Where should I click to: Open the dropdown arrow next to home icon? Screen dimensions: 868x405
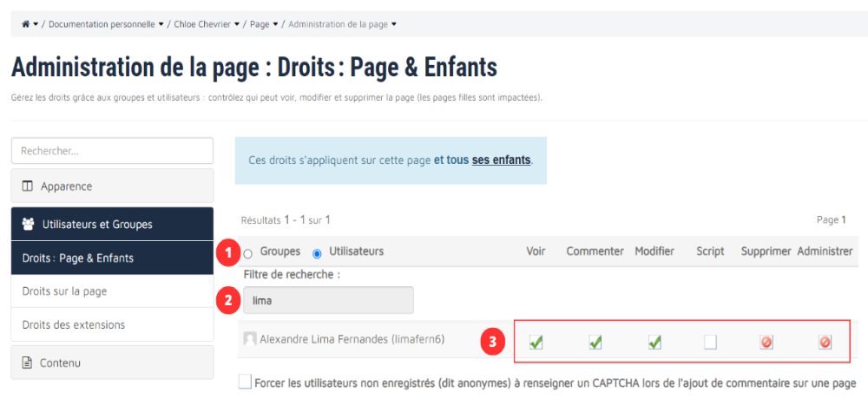click(x=36, y=25)
